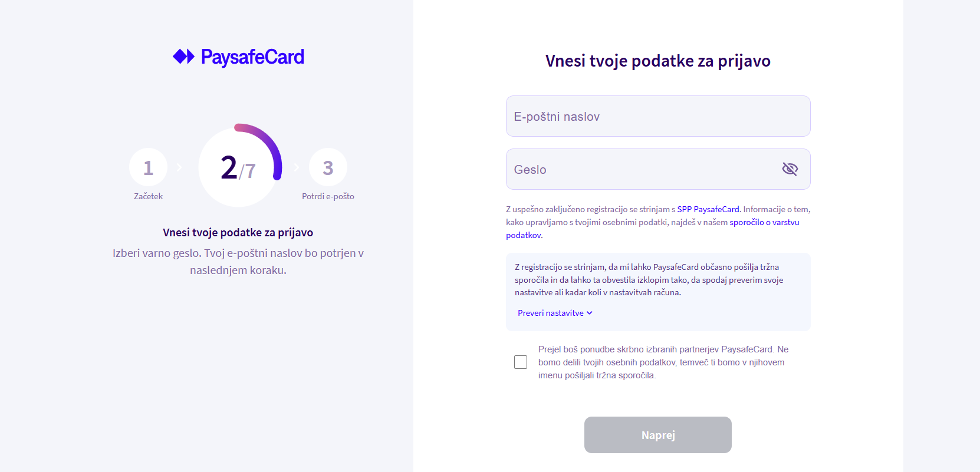Select step 3 Potrdi e-pošto circle
980x472 pixels.
pyautogui.click(x=328, y=167)
